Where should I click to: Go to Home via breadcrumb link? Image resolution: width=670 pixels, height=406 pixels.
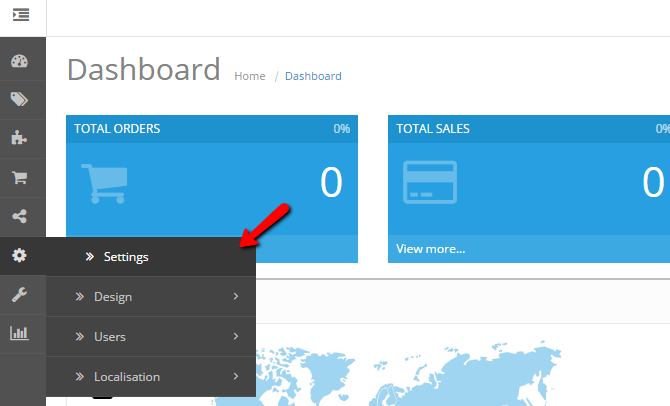[x=250, y=76]
